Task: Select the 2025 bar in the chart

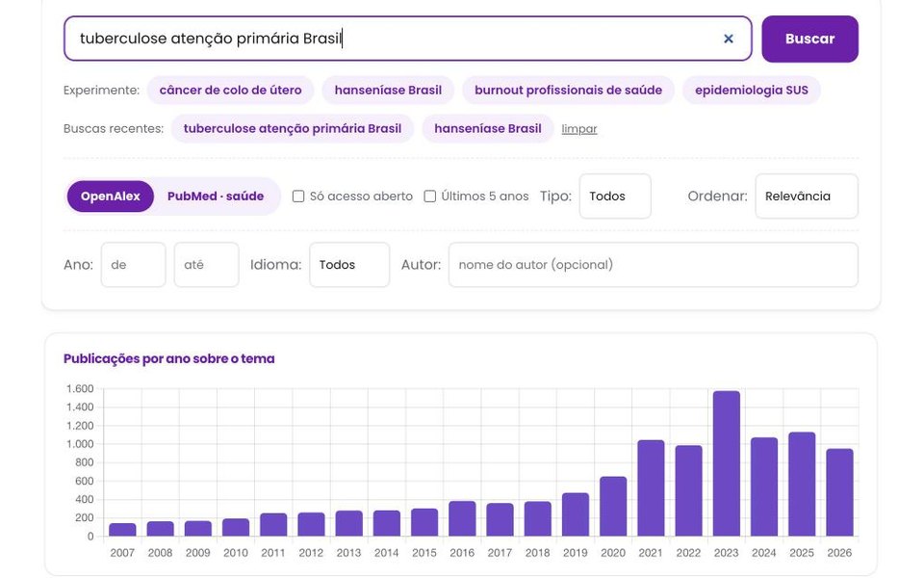Action: coord(802,485)
